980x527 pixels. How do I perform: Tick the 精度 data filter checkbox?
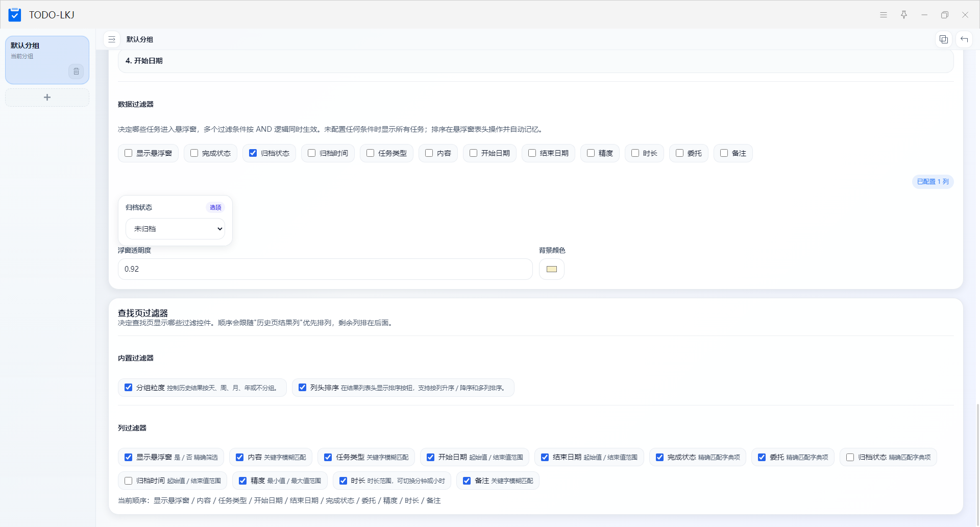[591, 153]
